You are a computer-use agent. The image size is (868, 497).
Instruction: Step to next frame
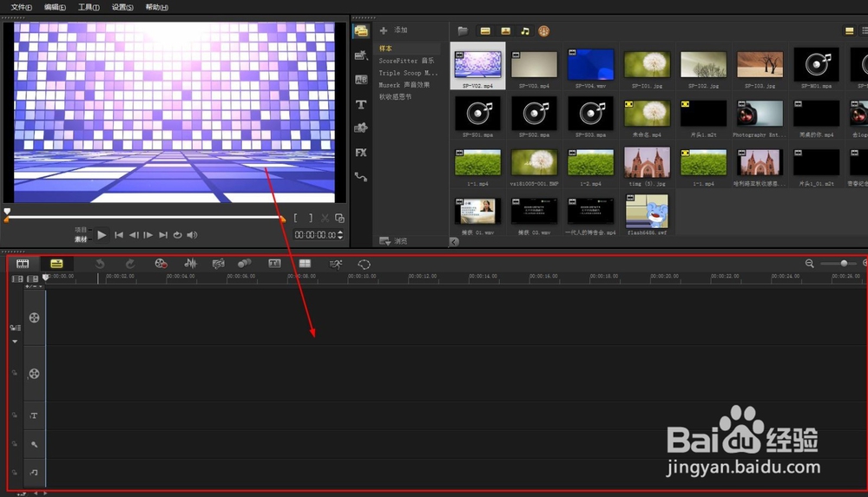coord(148,235)
